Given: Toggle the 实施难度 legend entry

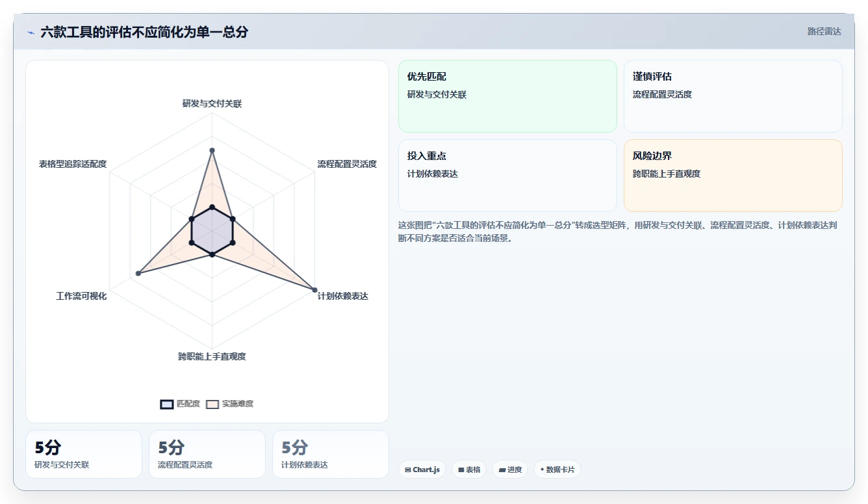Looking at the screenshot, I should [230, 404].
